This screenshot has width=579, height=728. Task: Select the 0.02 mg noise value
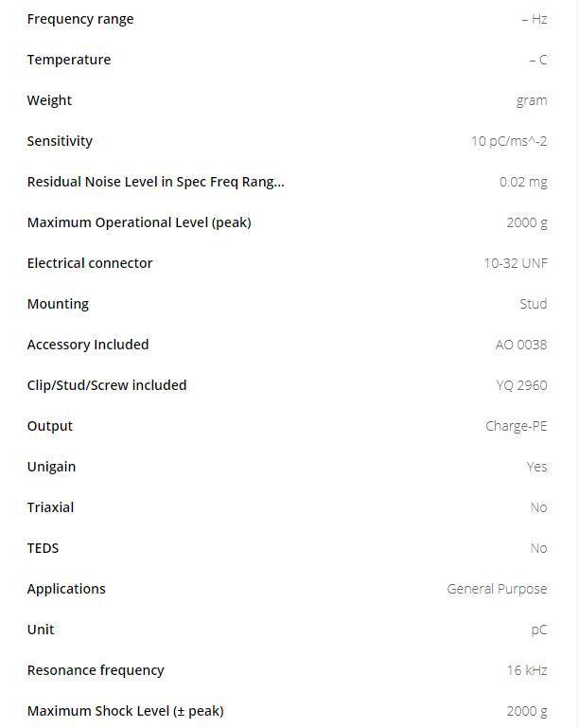pos(523,182)
